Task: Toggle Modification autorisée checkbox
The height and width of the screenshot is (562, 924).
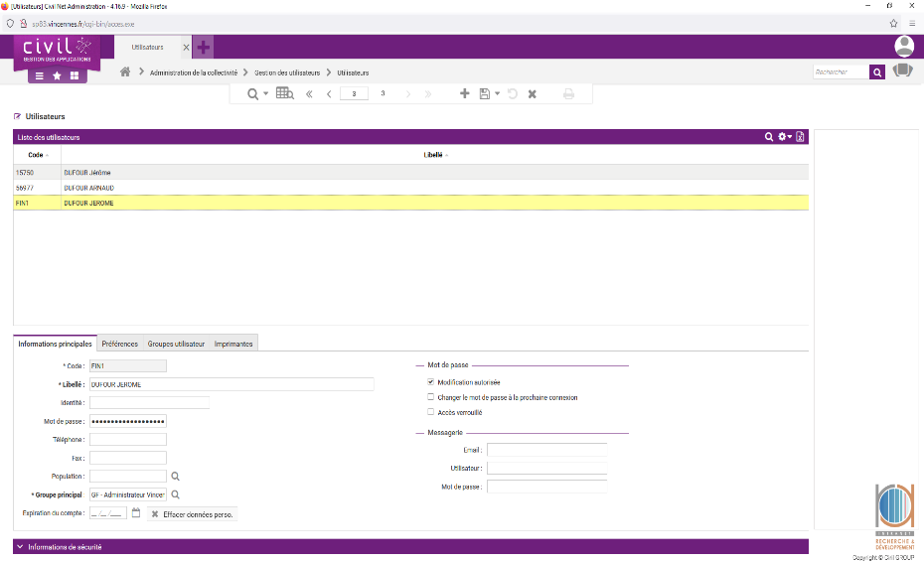Action: pyautogui.click(x=431, y=381)
